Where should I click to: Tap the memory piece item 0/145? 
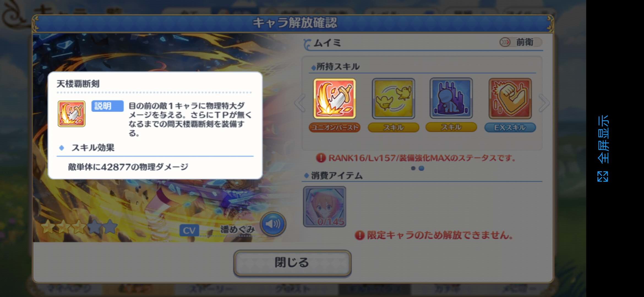324,207
